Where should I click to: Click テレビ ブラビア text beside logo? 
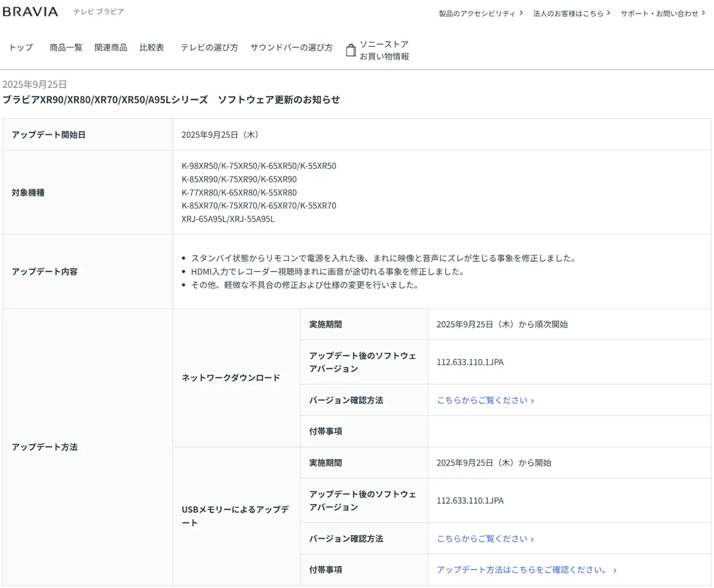click(x=99, y=12)
